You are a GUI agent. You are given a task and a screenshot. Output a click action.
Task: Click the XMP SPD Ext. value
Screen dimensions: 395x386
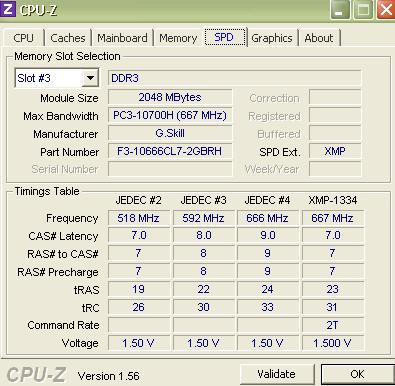(x=335, y=151)
